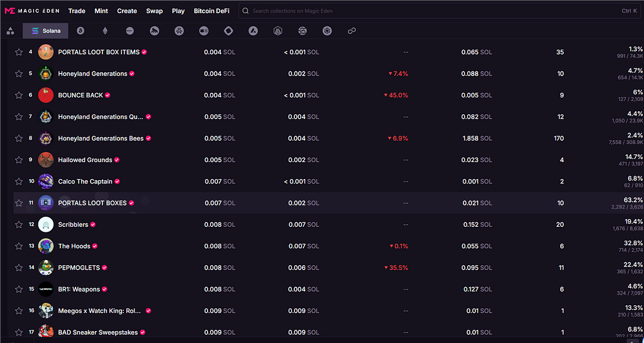The height and width of the screenshot is (343, 644).
Task: Toggle favorite star for Scribblers
Action: 19,224
